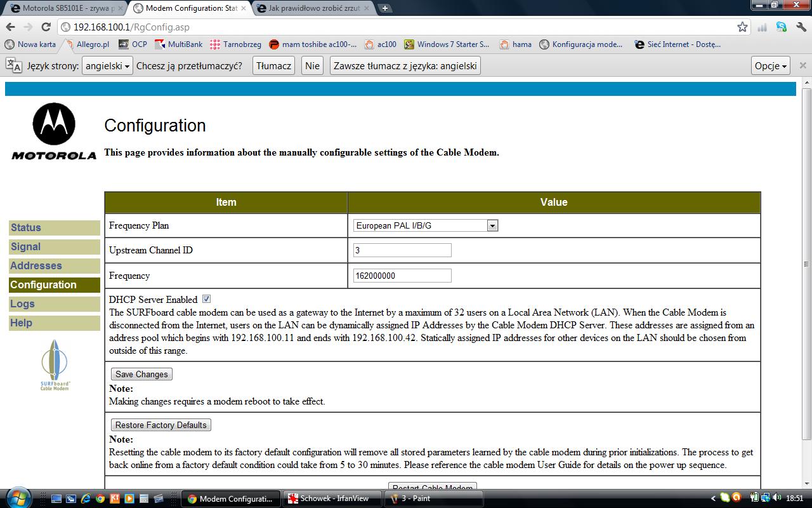Click the SURFboard Cable Modem logo
Screen dimensions: 812x508
[55, 365]
